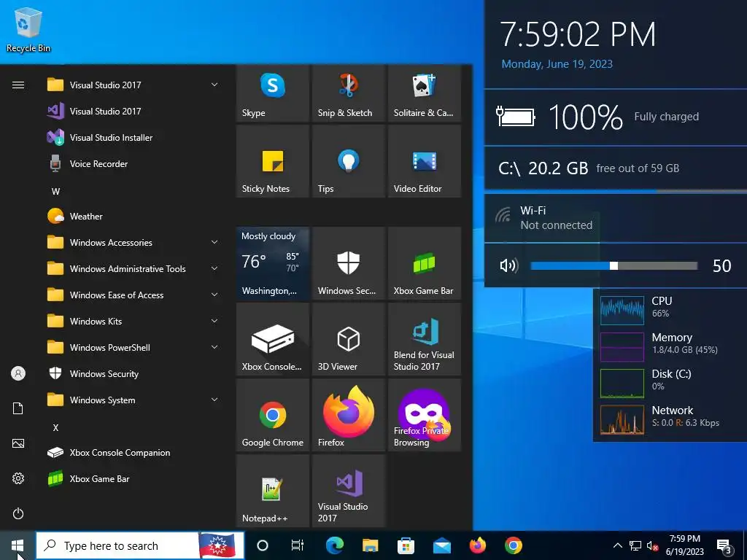Launch the Google Chrome tile
This screenshot has width=747, height=560.
(x=273, y=415)
